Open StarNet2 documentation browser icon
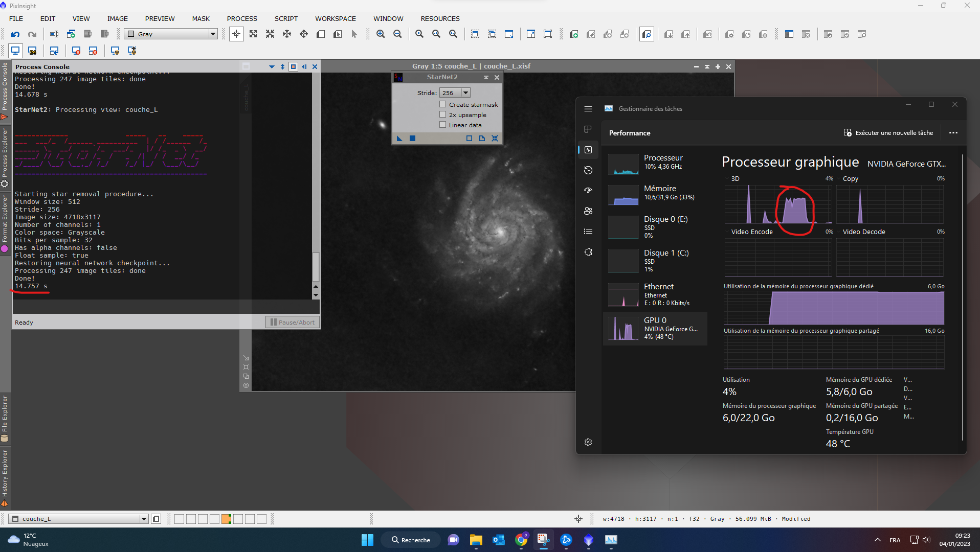This screenshot has height=552, width=980. (482, 138)
